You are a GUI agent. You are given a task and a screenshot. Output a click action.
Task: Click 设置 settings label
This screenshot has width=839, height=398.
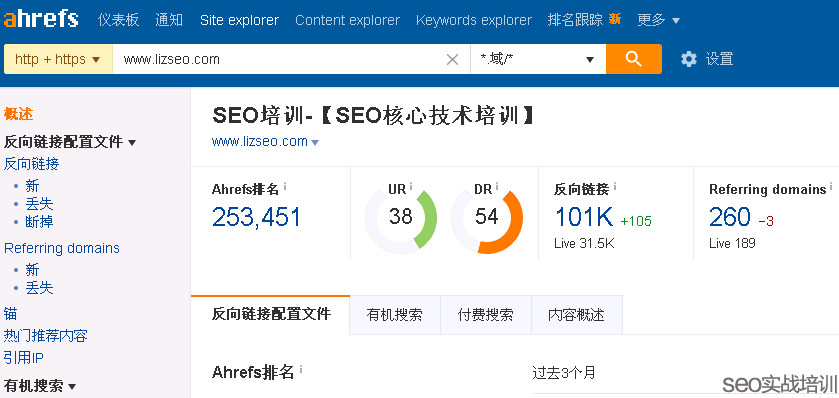[x=719, y=59]
